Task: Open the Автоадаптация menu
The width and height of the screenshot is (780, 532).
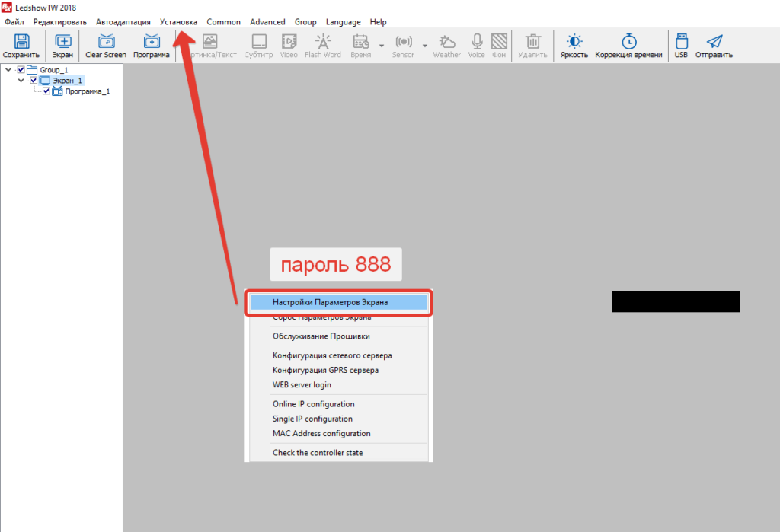Action: pos(123,22)
